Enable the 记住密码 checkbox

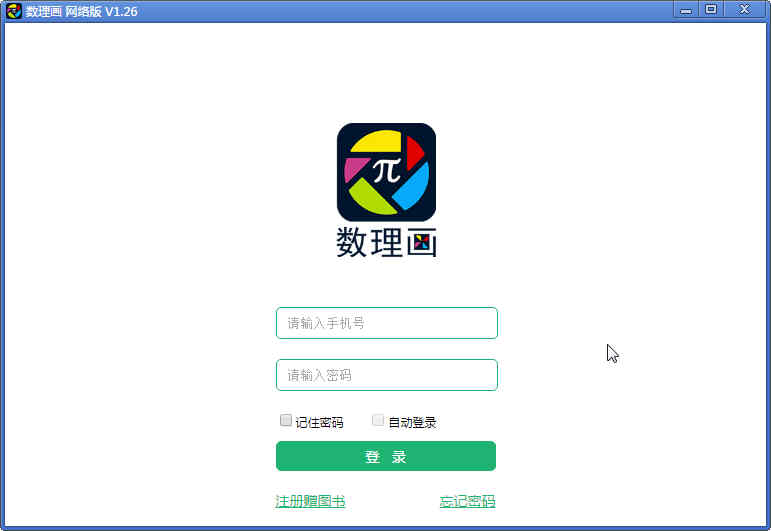[286, 420]
